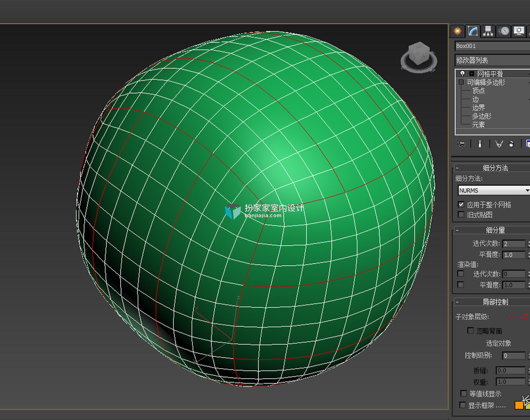The width and height of the screenshot is (530, 420).
Task: Click Remove Modifier trash icon
Action: [x=511, y=144]
